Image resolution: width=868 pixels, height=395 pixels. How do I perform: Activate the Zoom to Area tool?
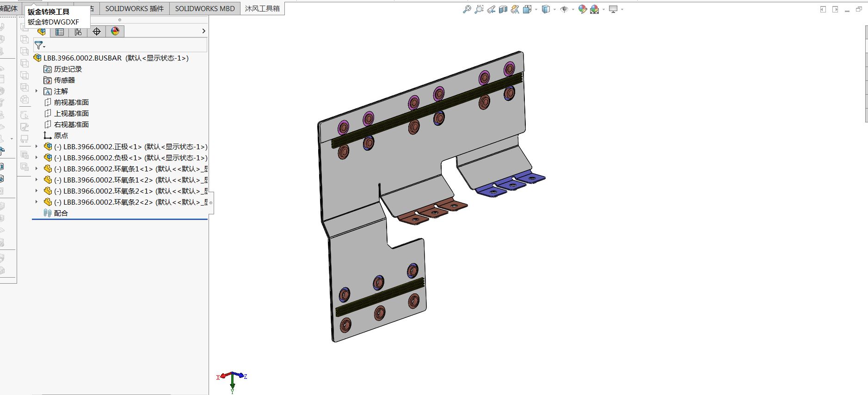tap(479, 9)
